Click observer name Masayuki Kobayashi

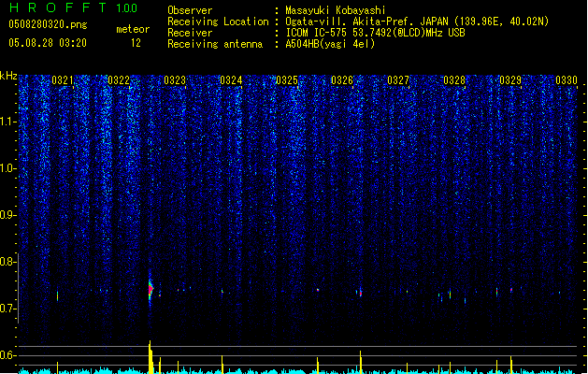click(336, 10)
